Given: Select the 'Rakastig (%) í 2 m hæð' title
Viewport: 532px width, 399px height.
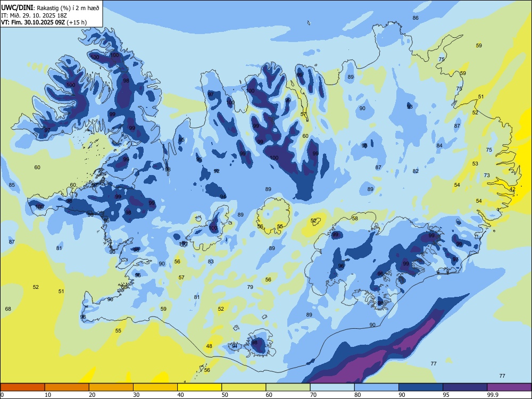Looking at the screenshot, I should pyautogui.click(x=68, y=8).
